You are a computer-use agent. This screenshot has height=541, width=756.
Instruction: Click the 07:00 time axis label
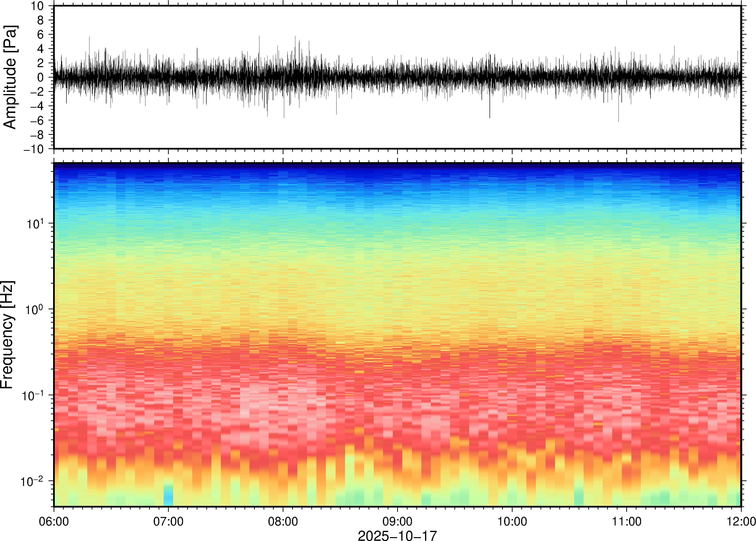[168, 521]
